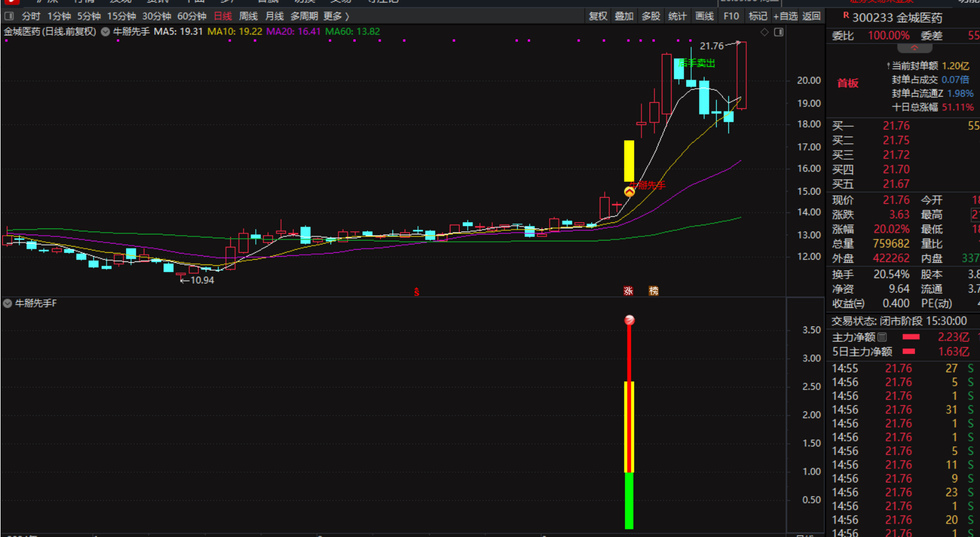The height and width of the screenshot is (537, 980).
Task: Click the diamond icon above the chart
Action: coord(765,32)
